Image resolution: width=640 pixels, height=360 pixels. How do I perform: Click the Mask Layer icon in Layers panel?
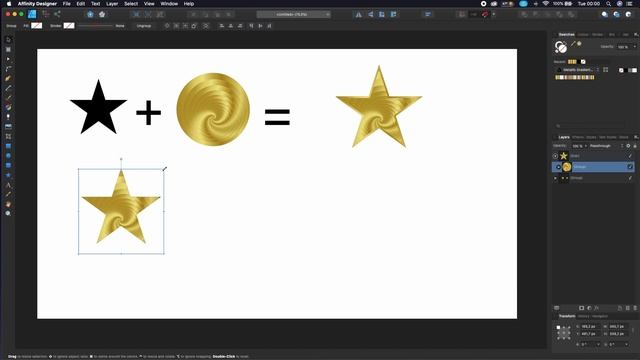tap(582, 308)
